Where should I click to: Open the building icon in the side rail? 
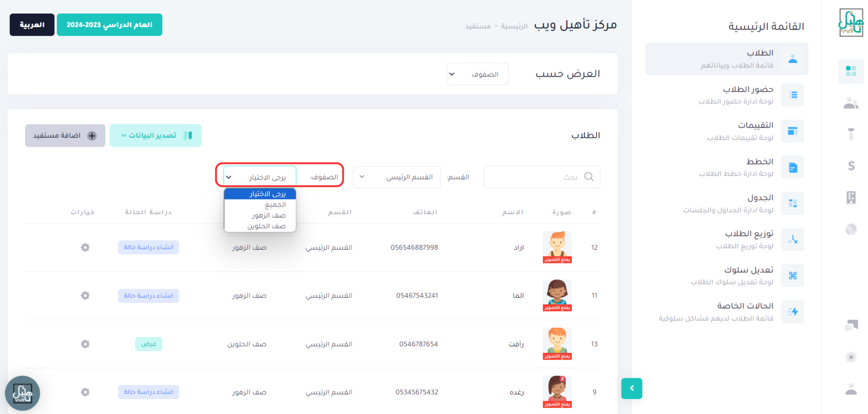(851, 197)
